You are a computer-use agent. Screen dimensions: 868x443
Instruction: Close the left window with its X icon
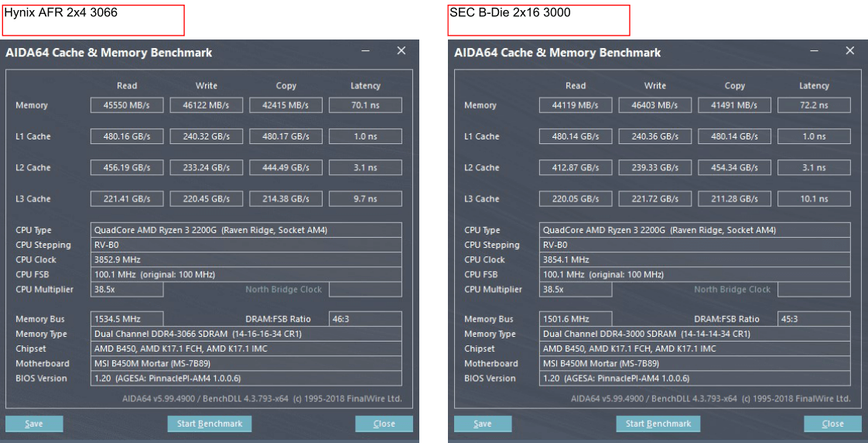point(402,50)
